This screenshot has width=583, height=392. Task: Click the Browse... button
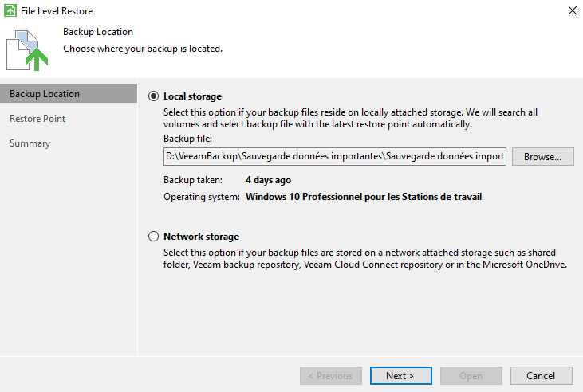pos(543,156)
